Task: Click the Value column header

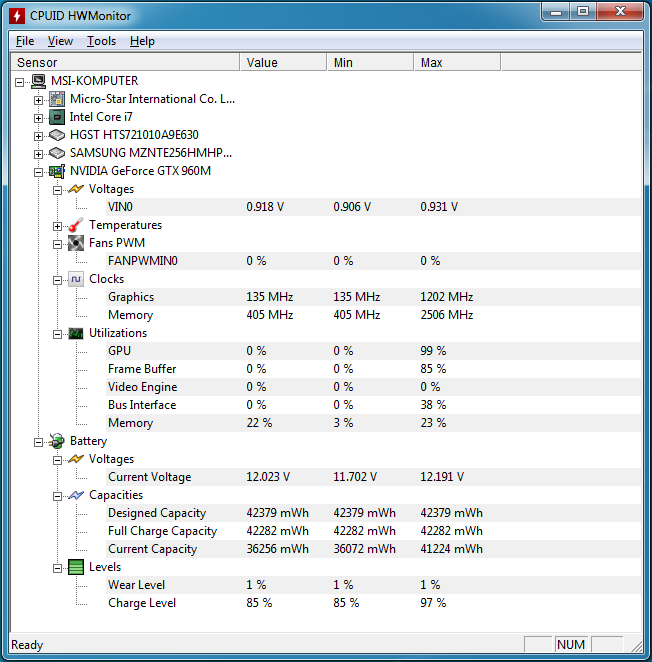Action: (284, 62)
